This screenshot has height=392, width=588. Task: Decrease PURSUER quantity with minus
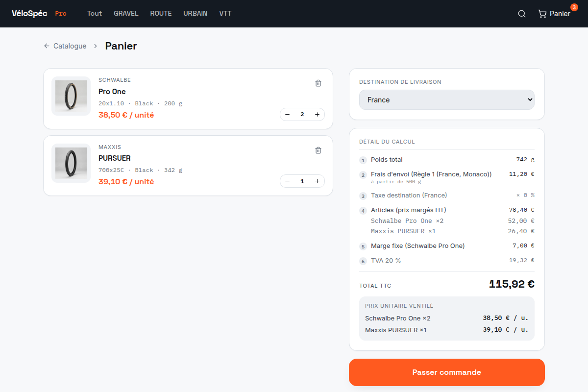click(x=287, y=181)
